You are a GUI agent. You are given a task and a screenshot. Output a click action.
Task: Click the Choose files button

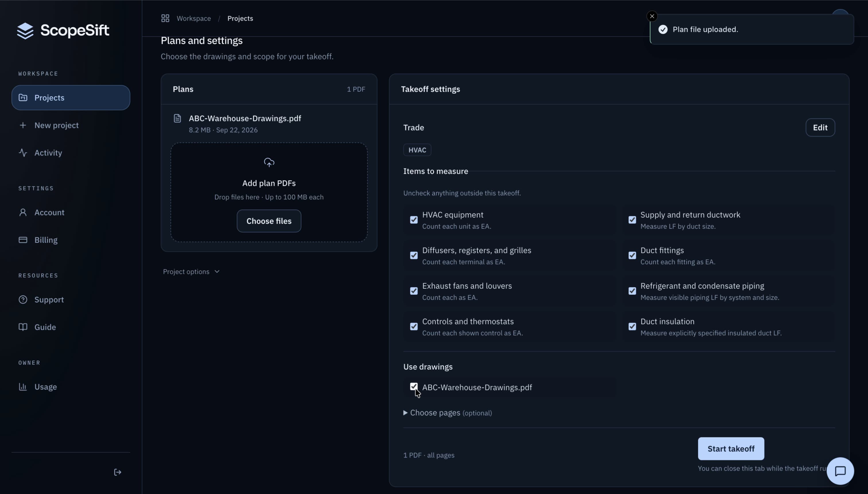coord(268,221)
